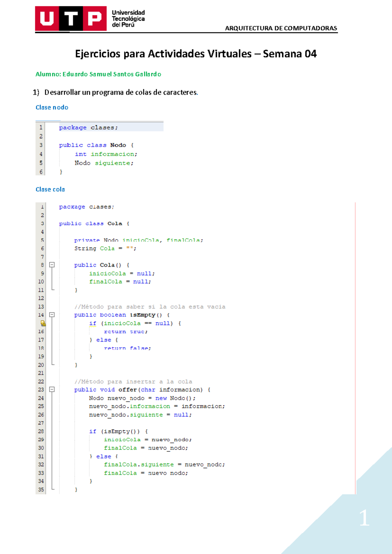Click the "Clase cola" heading
392x554 pixels.
[x=50, y=189]
